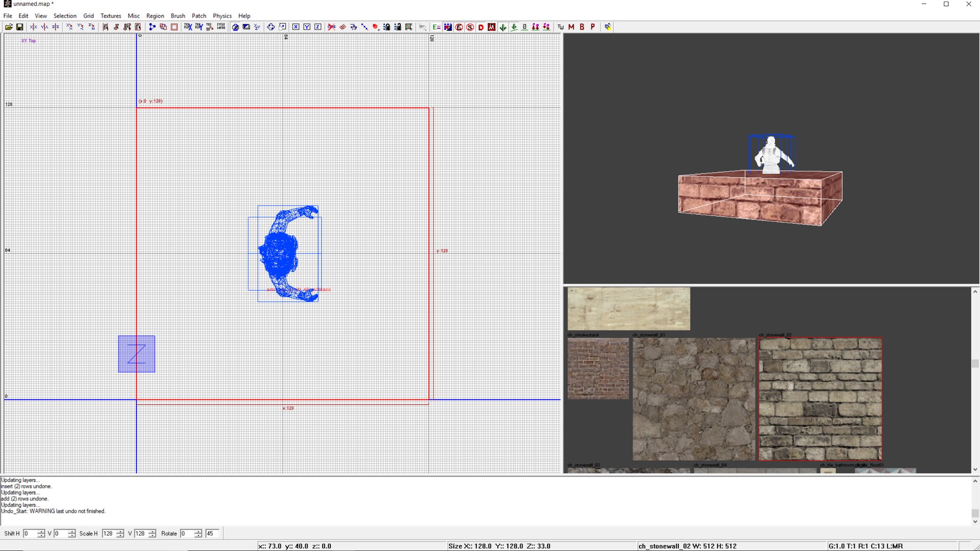The height and width of the screenshot is (551, 980).
Task: Click the green down arrow icon
Action: 503,27
